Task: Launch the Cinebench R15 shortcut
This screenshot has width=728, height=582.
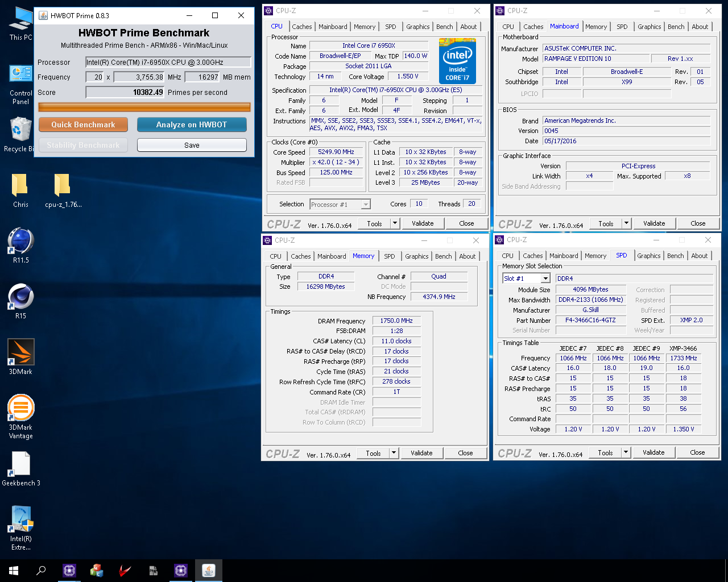Action: click(20, 301)
